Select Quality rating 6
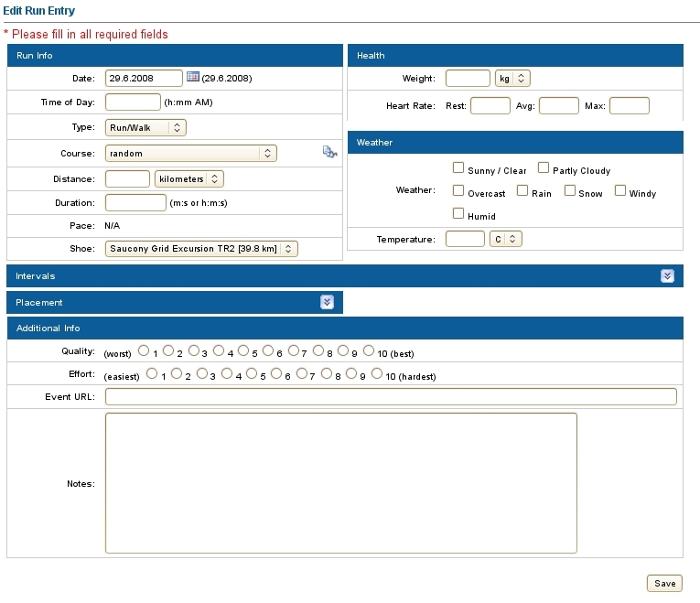The width and height of the screenshot is (700, 603). click(x=268, y=350)
